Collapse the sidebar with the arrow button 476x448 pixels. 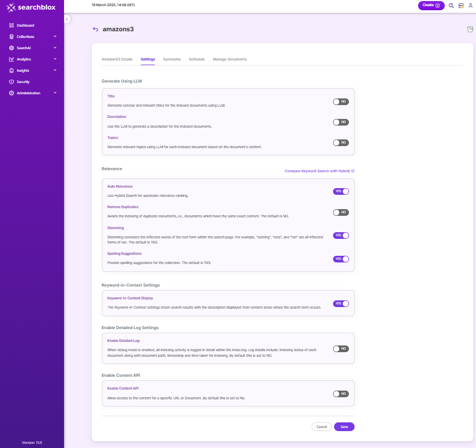67,19
